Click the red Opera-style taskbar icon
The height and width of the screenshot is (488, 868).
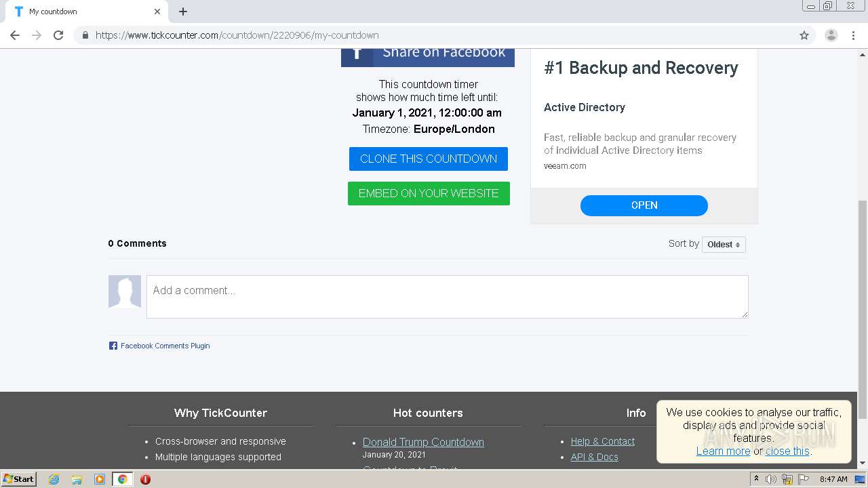(145, 479)
